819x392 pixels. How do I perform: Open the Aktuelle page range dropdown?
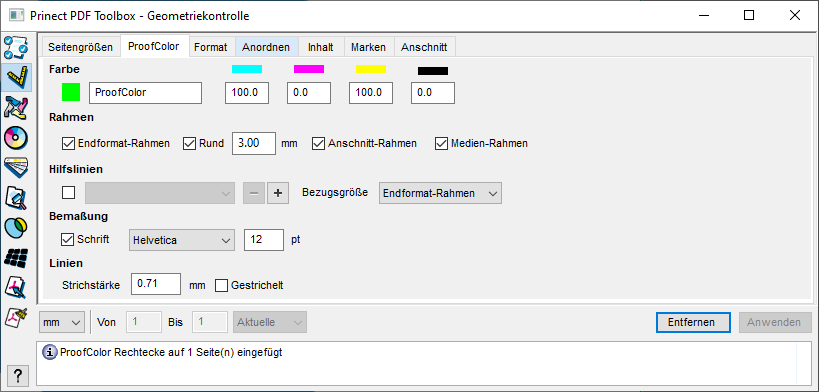pyautogui.click(x=270, y=322)
